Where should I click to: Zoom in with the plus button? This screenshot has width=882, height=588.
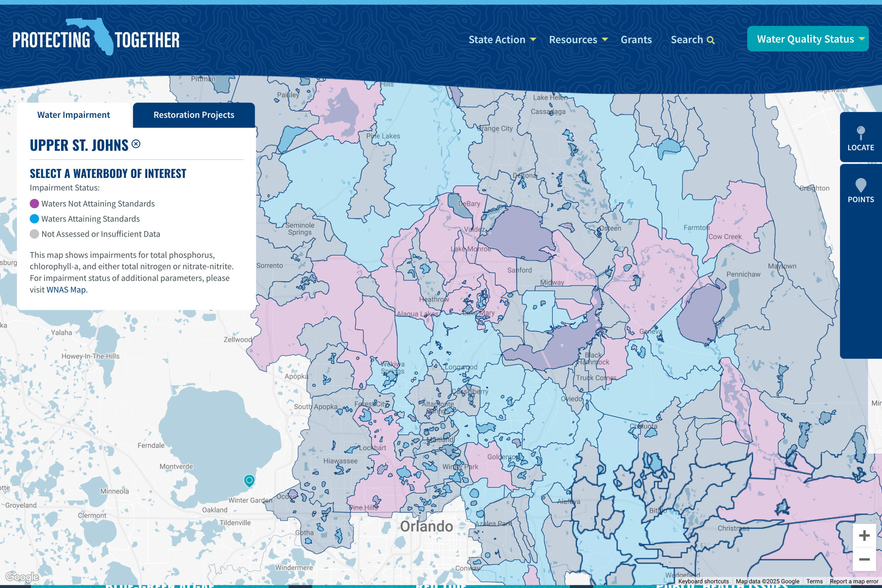[x=864, y=536]
